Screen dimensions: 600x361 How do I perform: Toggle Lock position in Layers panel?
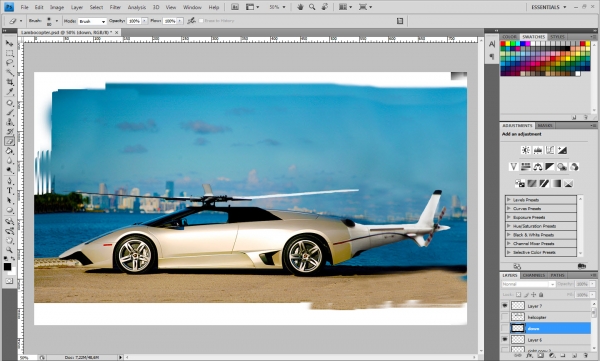[x=533, y=295]
